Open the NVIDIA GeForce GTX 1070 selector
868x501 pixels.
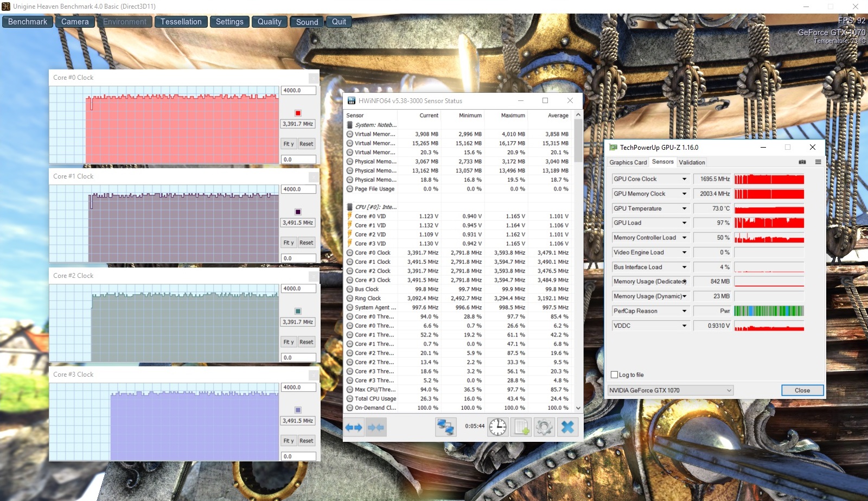pos(671,390)
